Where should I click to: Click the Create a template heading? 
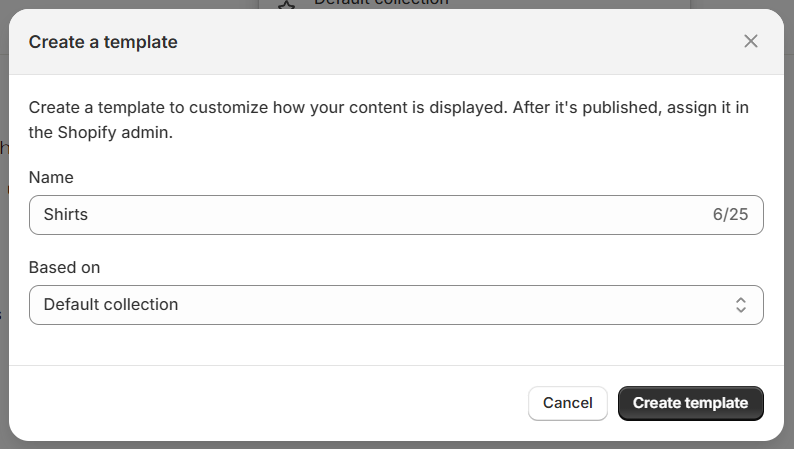coord(103,42)
